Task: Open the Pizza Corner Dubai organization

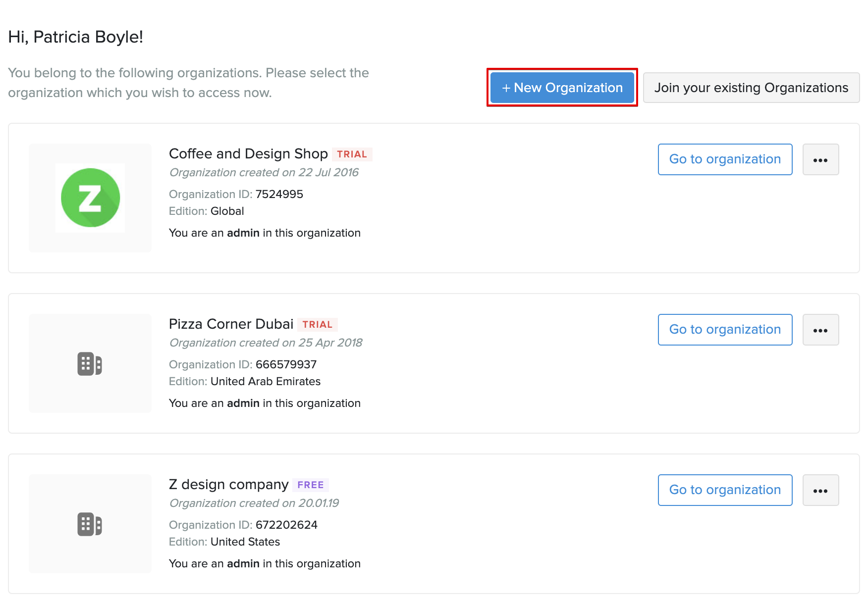Action: coord(724,330)
